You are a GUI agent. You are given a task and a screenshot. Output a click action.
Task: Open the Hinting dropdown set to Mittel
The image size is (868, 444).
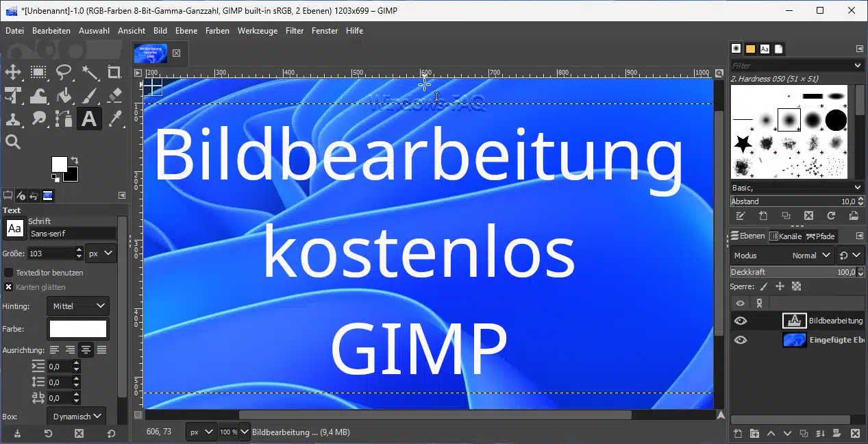77,306
